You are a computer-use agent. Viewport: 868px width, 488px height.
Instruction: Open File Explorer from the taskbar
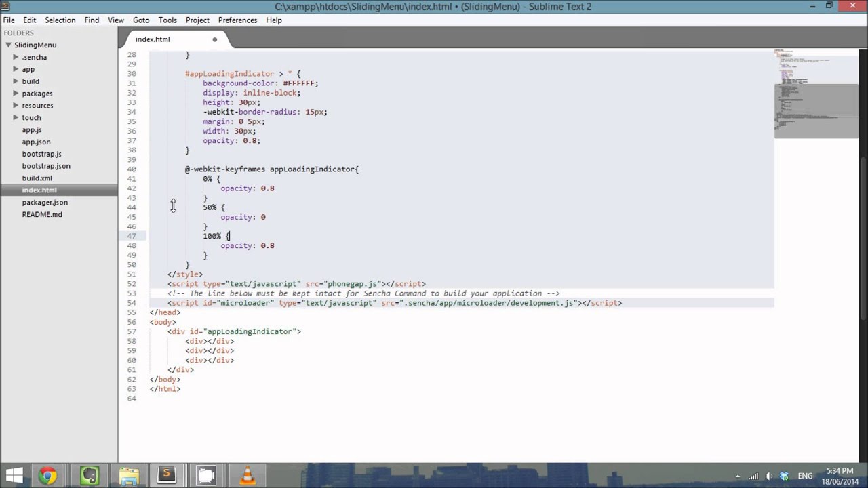pos(129,476)
